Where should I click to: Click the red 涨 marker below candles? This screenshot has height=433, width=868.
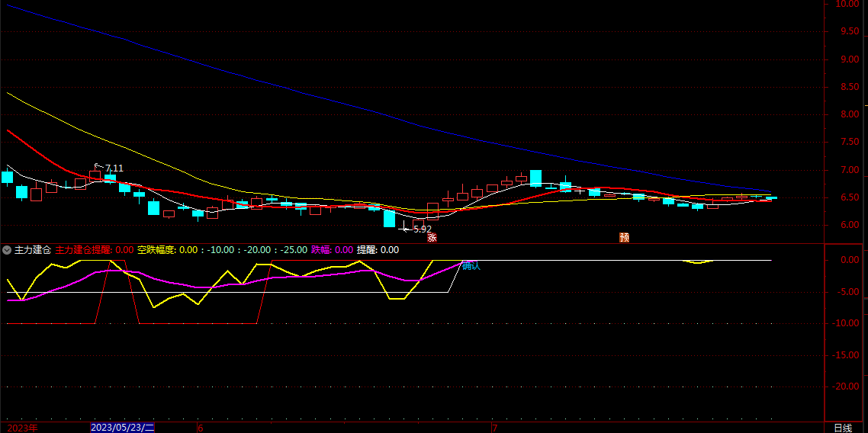432,237
